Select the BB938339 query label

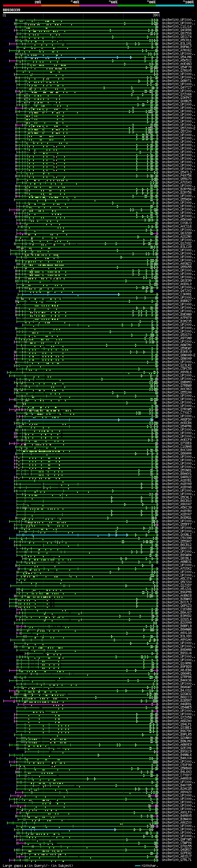(11, 10)
